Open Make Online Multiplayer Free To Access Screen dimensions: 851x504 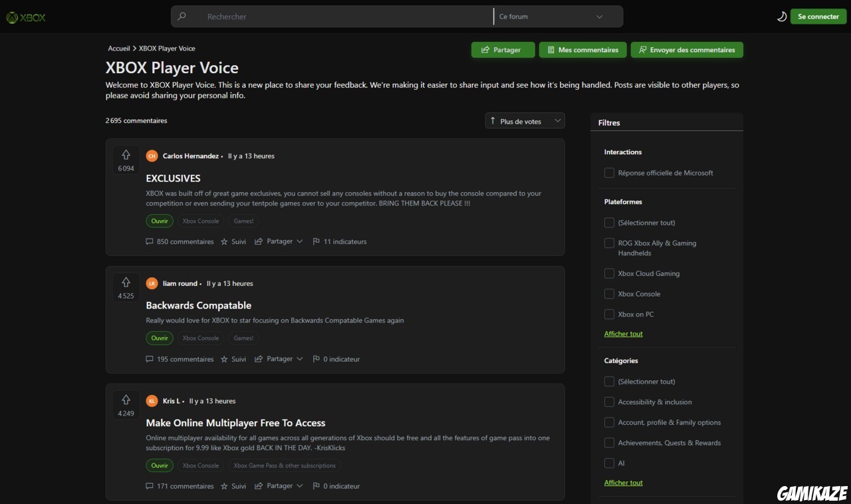pos(235,423)
